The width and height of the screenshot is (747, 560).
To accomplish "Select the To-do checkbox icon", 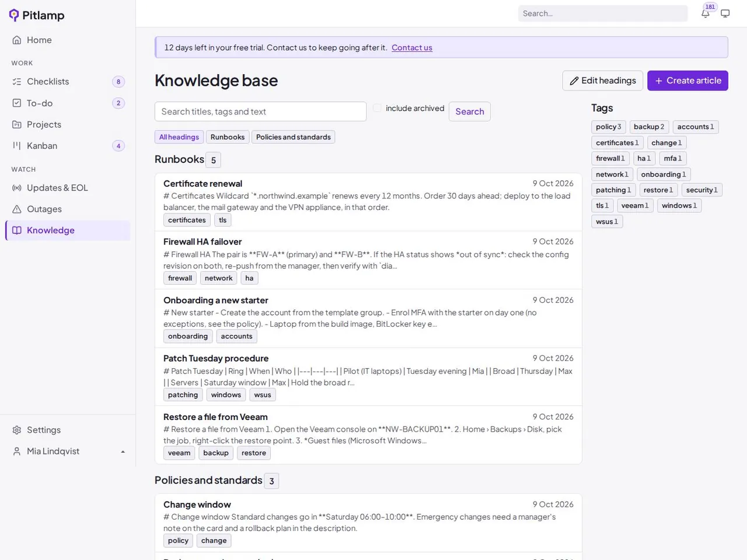I will point(17,103).
